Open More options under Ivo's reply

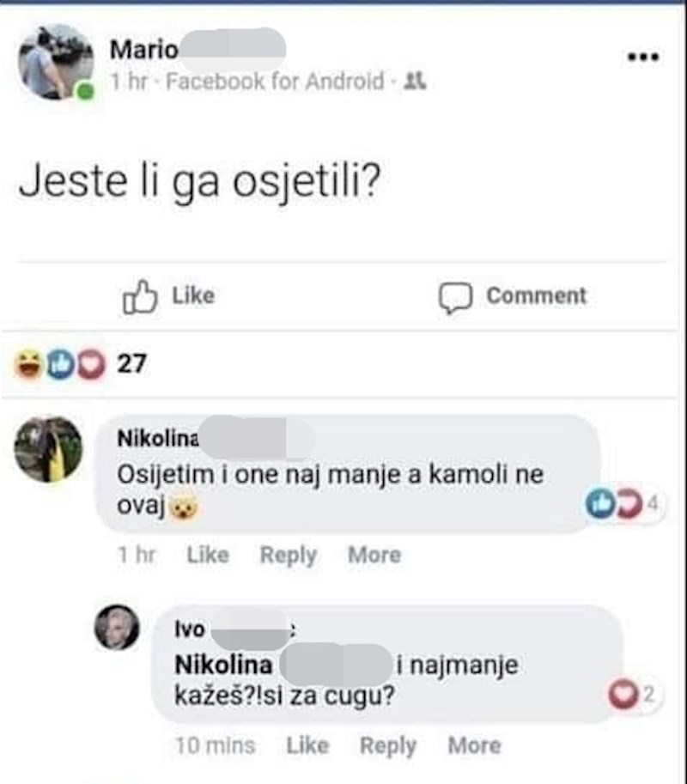pyautogui.click(x=474, y=745)
